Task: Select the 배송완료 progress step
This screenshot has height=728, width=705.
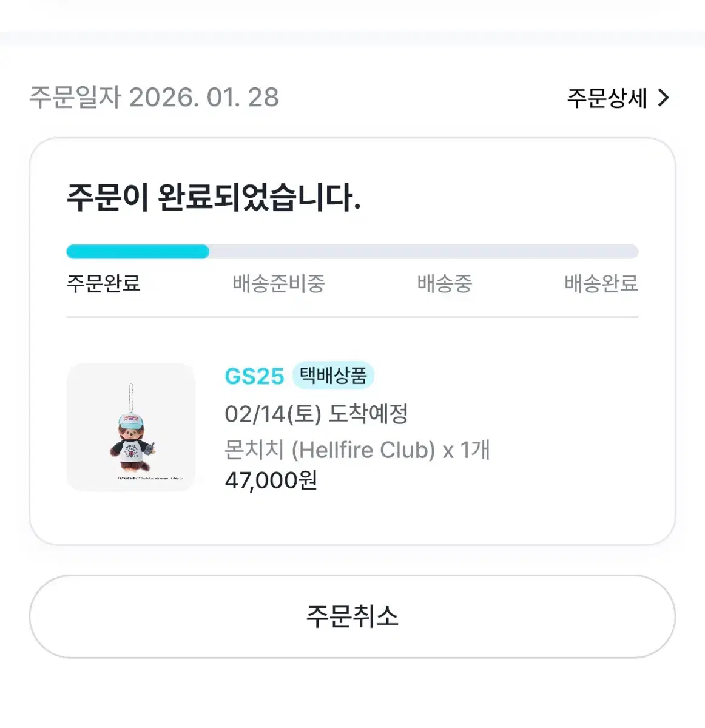Action: coord(601,283)
